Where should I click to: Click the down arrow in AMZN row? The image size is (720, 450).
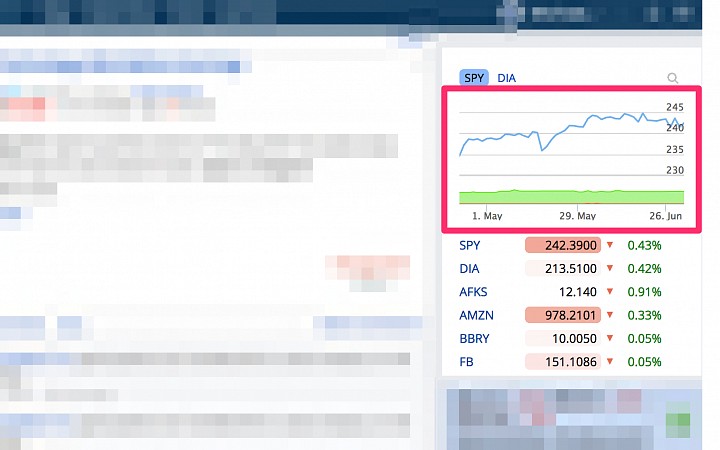click(610, 315)
